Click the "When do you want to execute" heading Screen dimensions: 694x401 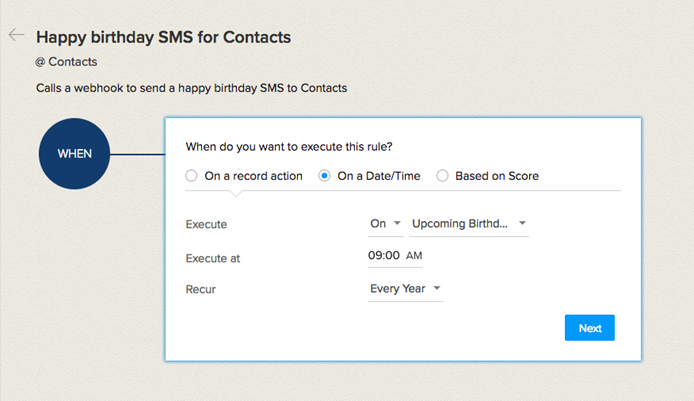tap(289, 147)
